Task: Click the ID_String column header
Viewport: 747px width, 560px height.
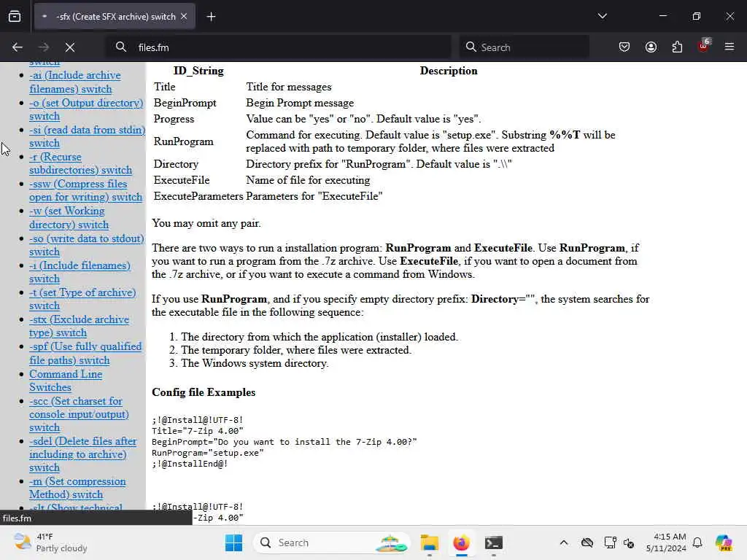Action: [x=198, y=71]
